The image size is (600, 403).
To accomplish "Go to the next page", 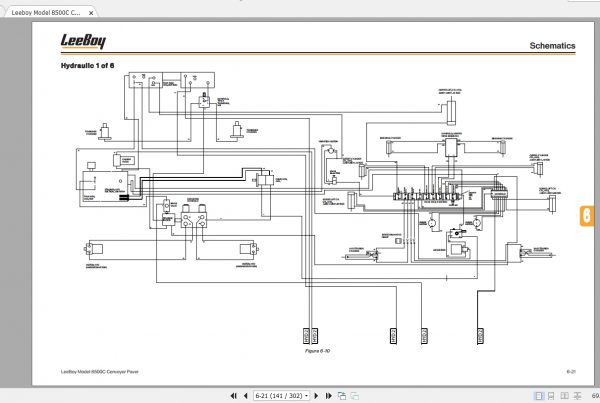I will [x=316, y=396].
